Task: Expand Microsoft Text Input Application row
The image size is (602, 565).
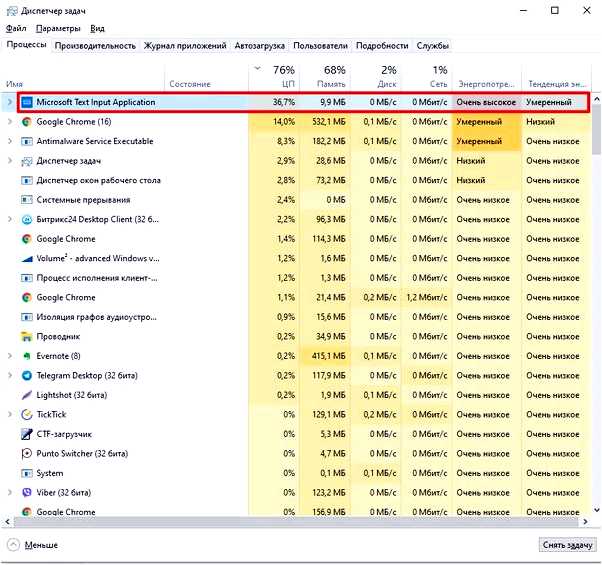Action: click(10, 102)
